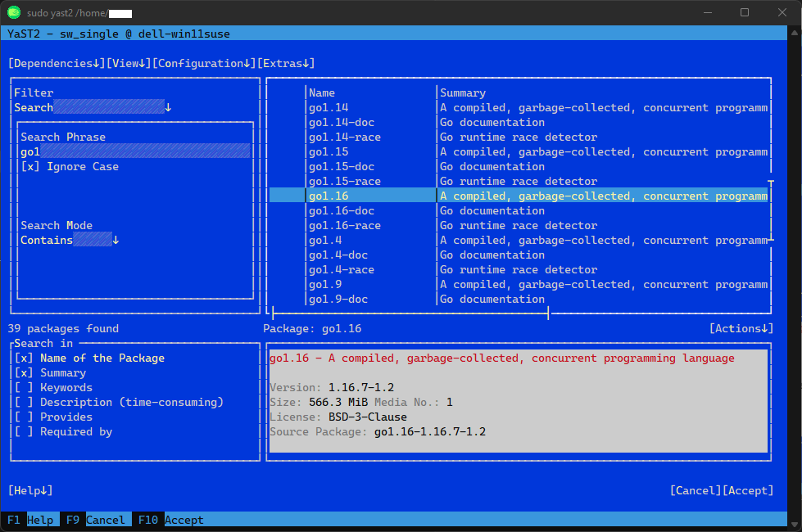Click the terminal window scroll down arrow

795,524
